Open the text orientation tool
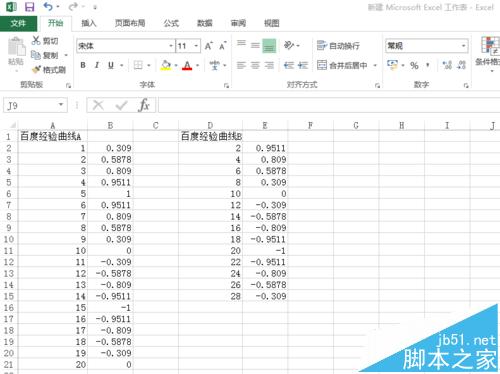This screenshot has height=374, width=500. [289, 45]
